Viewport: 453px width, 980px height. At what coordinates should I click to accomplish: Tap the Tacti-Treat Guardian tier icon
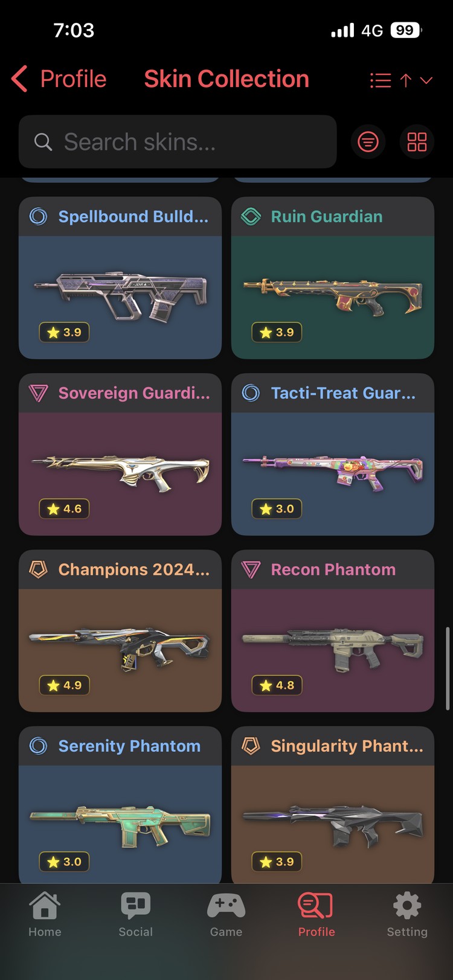[x=251, y=393]
